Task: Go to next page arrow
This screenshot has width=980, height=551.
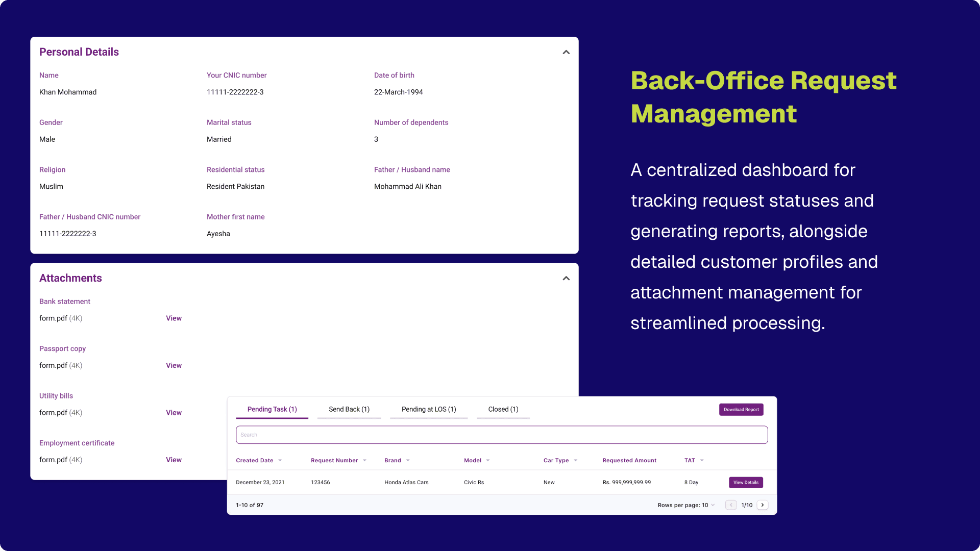Action: click(x=763, y=505)
